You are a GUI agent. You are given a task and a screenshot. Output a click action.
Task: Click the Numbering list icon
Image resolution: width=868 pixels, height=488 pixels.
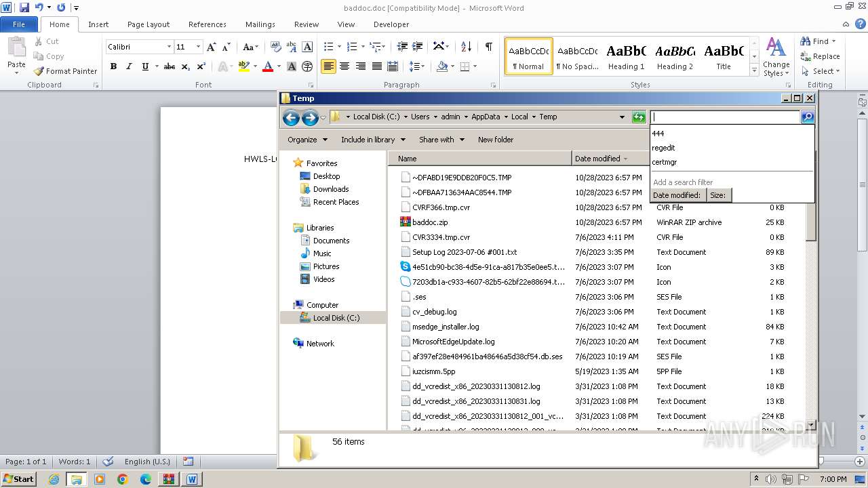(352, 47)
